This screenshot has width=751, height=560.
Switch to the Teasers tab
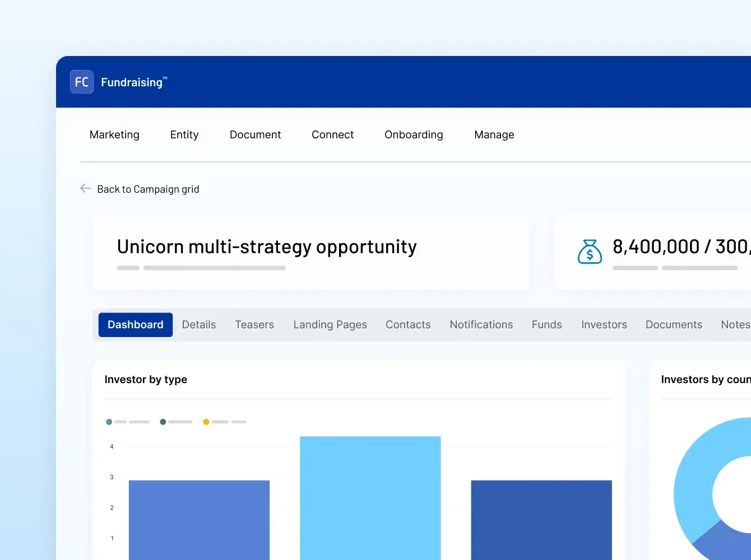(x=254, y=324)
